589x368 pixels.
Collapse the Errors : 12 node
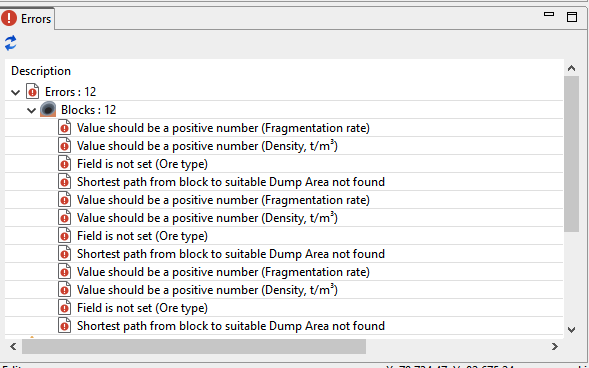click(15, 92)
